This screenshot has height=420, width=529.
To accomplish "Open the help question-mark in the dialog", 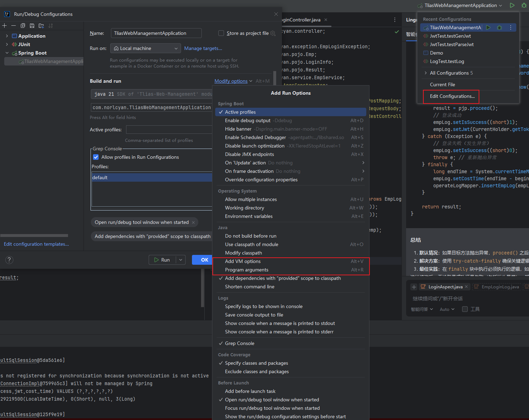I will [9, 260].
